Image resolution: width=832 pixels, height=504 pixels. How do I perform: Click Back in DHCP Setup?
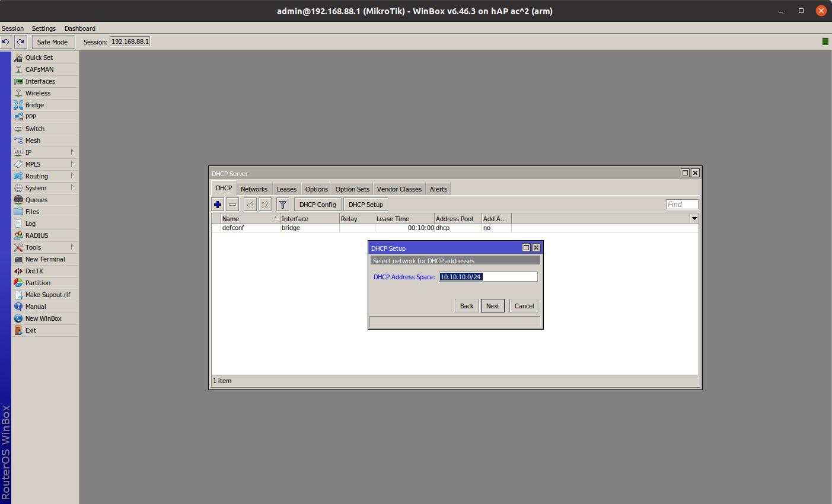click(x=467, y=306)
